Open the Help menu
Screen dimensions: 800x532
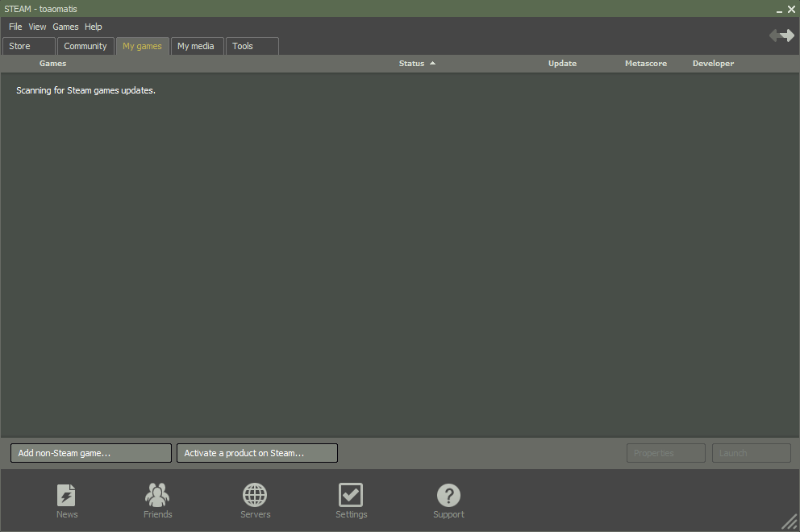click(x=94, y=27)
